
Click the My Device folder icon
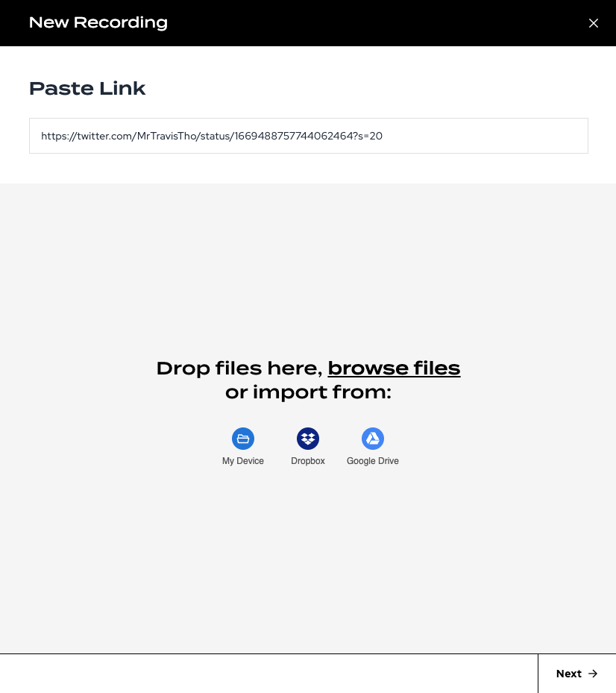243,439
